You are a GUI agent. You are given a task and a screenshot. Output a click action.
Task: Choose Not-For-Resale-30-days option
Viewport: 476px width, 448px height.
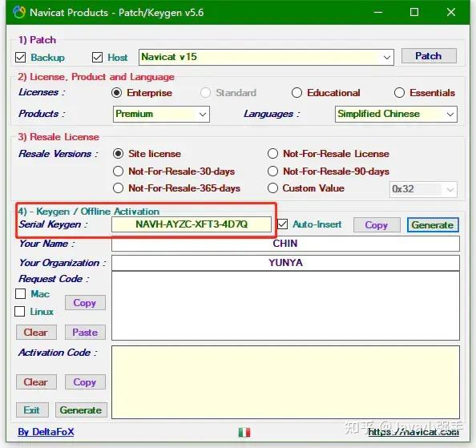coord(118,172)
